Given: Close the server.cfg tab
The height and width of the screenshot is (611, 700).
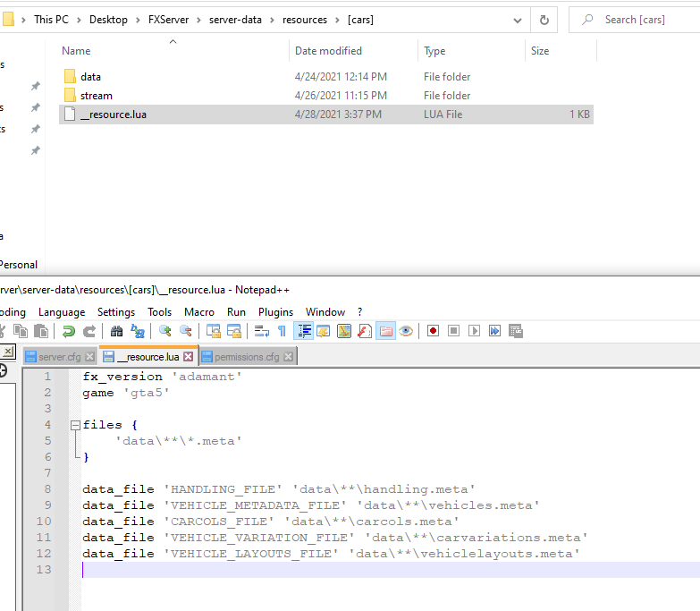Looking at the screenshot, I should (x=89, y=356).
